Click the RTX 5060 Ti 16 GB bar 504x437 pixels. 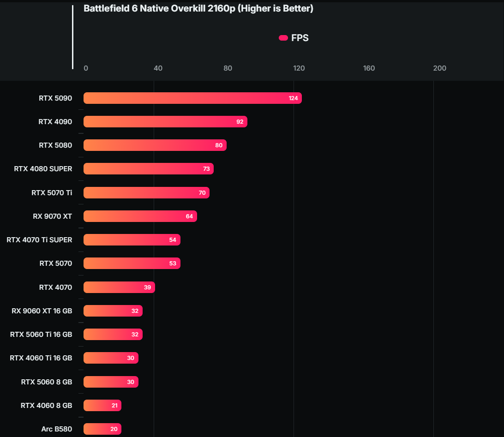113,334
